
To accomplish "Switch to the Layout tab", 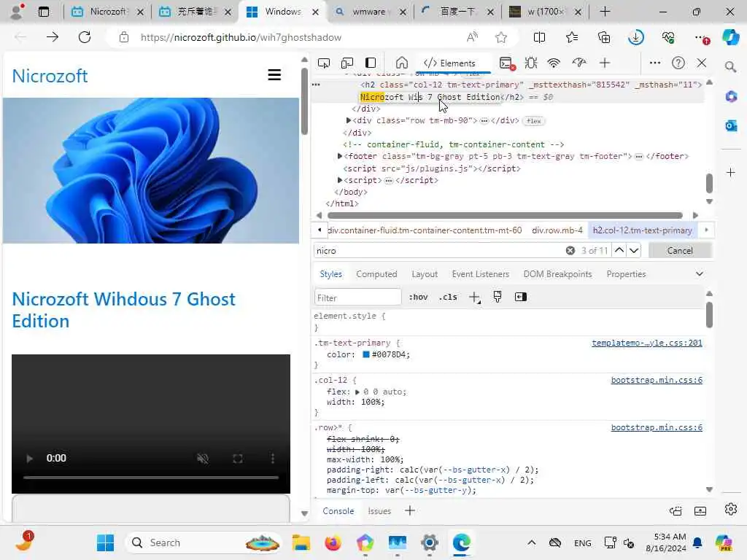I will [425, 274].
